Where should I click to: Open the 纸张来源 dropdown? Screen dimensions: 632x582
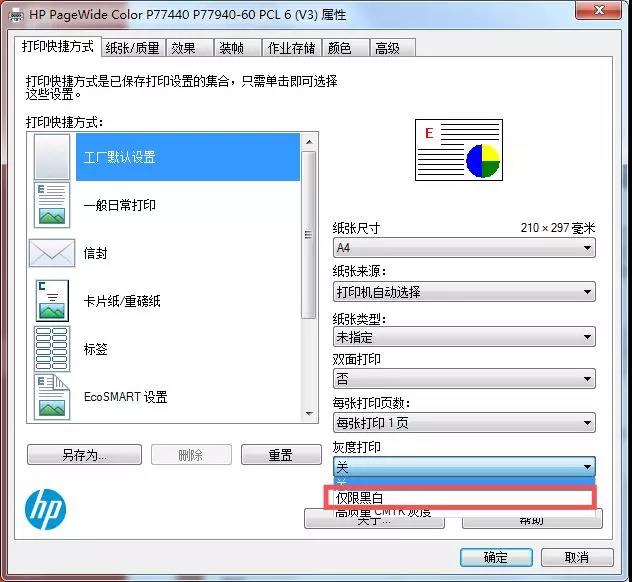pos(464,291)
